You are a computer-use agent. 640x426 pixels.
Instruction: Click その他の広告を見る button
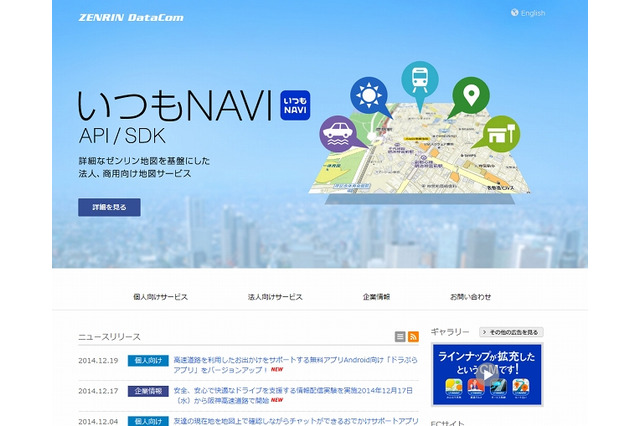pyautogui.click(x=511, y=332)
